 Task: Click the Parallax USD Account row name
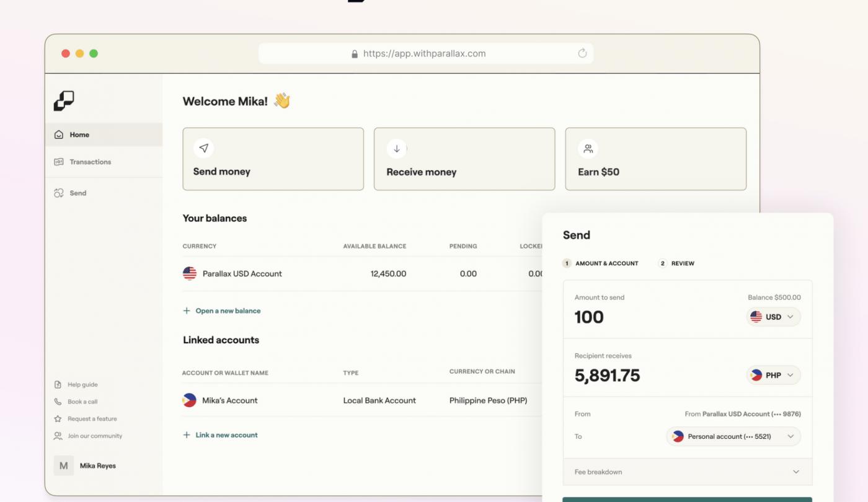pos(242,273)
